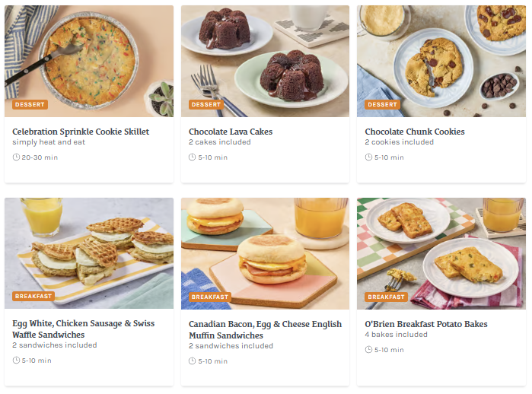Click clock icon on O'Brien Potato Bakes card
Image resolution: width=532 pixels, height=394 pixels.
point(369,350)
